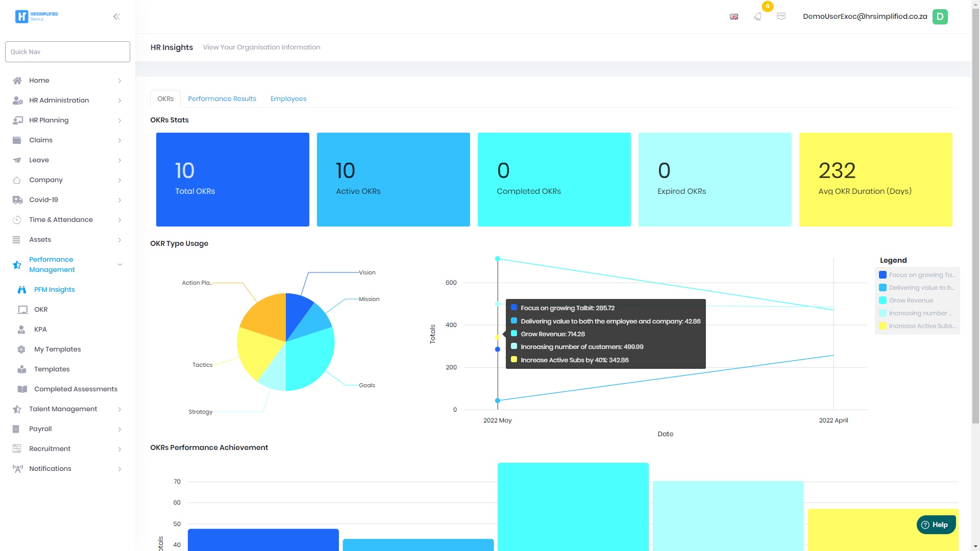Click the Quick Nav search field

click(67, 52)
